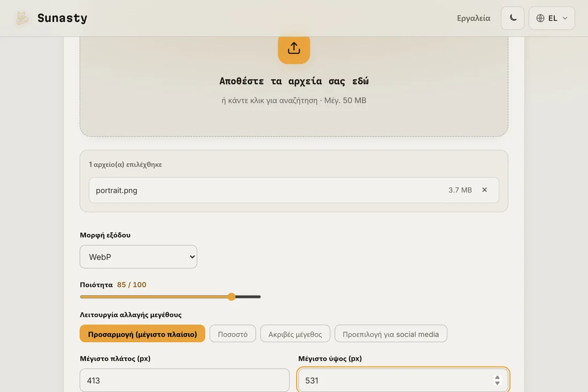Click the 85 / 100 quality value
Screen dimensions: 588x392
pyautogui.click(x=131, y=285)
